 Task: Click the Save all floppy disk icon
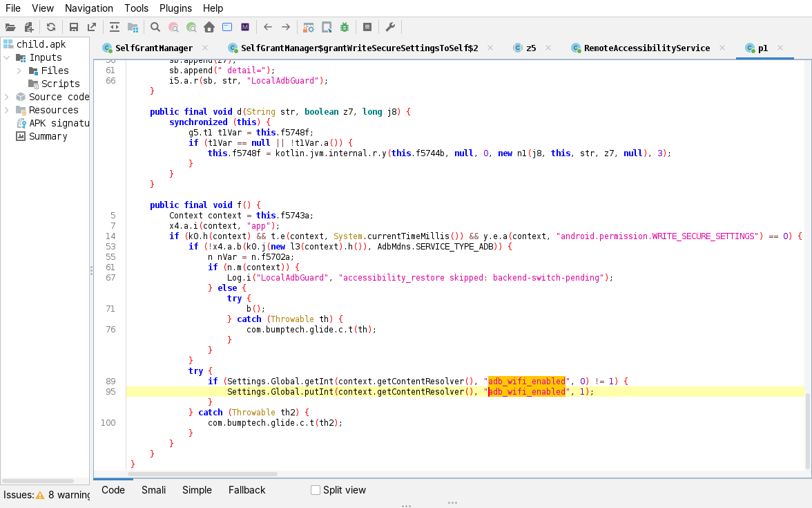pos(73,28)
